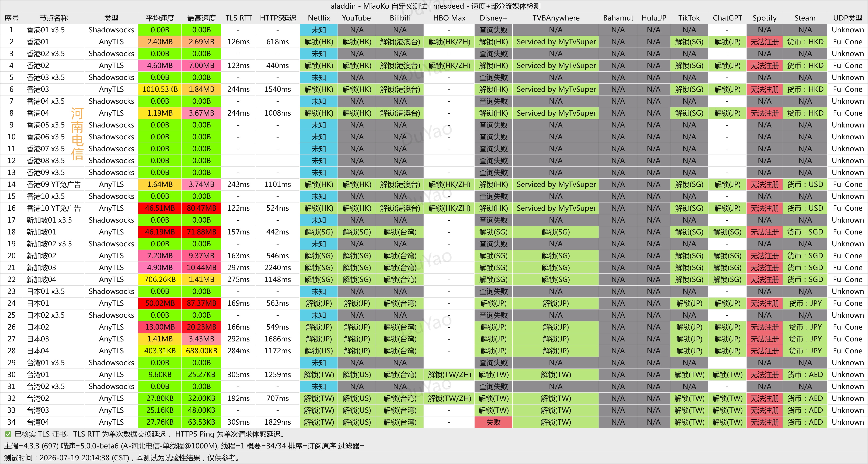Click the TVBAnywhere column header
The width and height of the screenshot is (868, 464).
coord(556,18)
